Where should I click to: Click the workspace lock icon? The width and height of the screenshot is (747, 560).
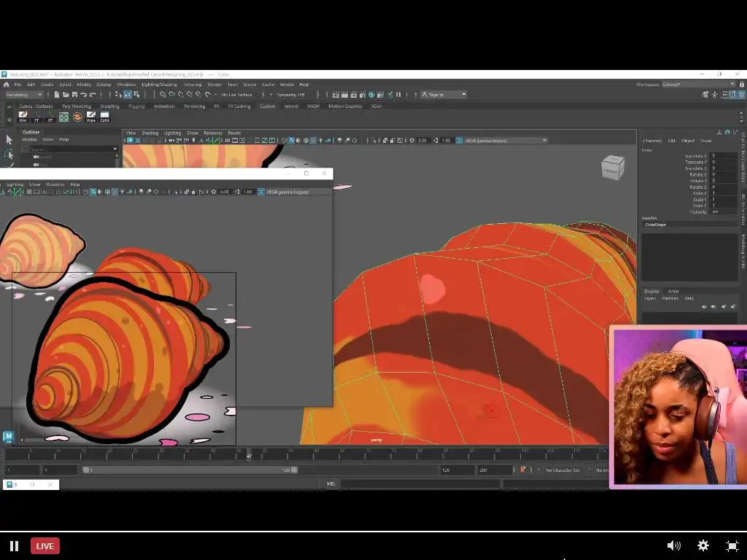pos(742,85)
